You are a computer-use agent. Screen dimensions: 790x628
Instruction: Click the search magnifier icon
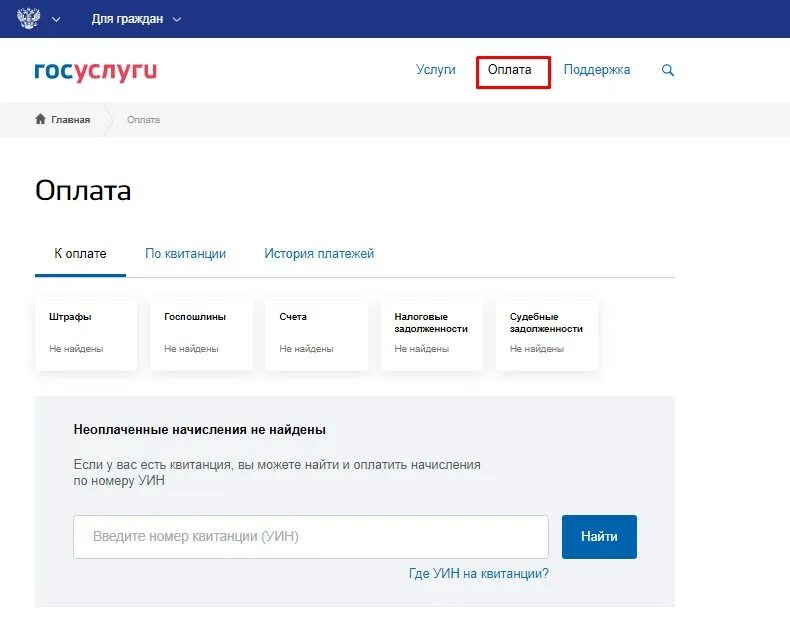(668, 70)
